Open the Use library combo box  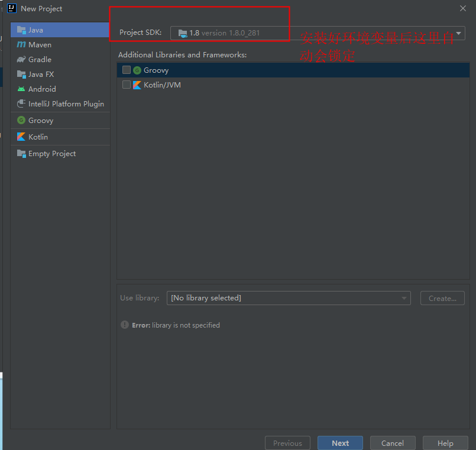[x=289, y=298]
